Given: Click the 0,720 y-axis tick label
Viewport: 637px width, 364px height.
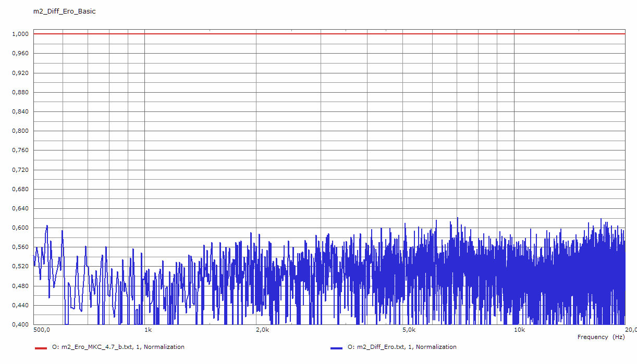Looking at the screenshot, I should point(19,170).
